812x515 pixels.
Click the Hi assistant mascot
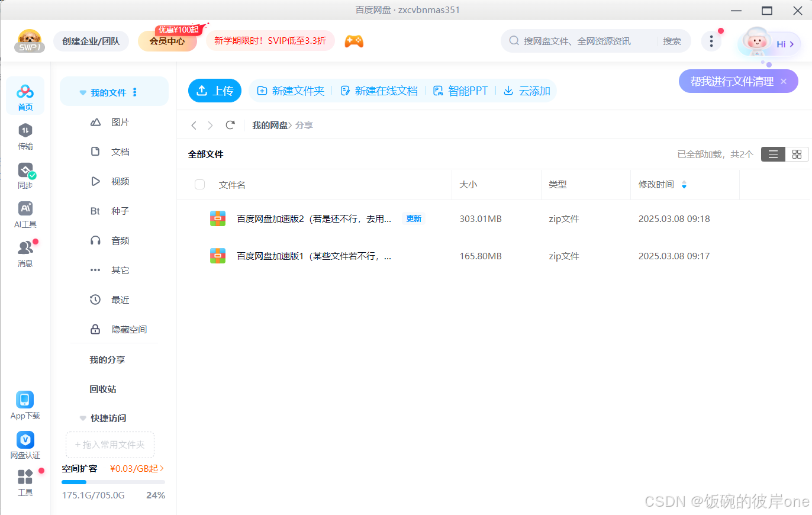coord(756,43)
